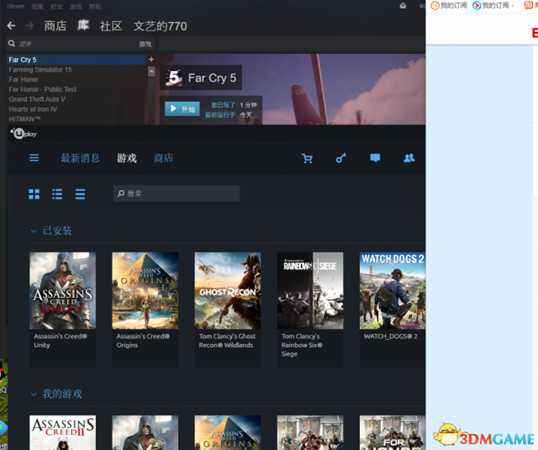Screen dimensions: 538x450
Task: Select For Honor - Public Test entry
Action: tap(43, 90)
